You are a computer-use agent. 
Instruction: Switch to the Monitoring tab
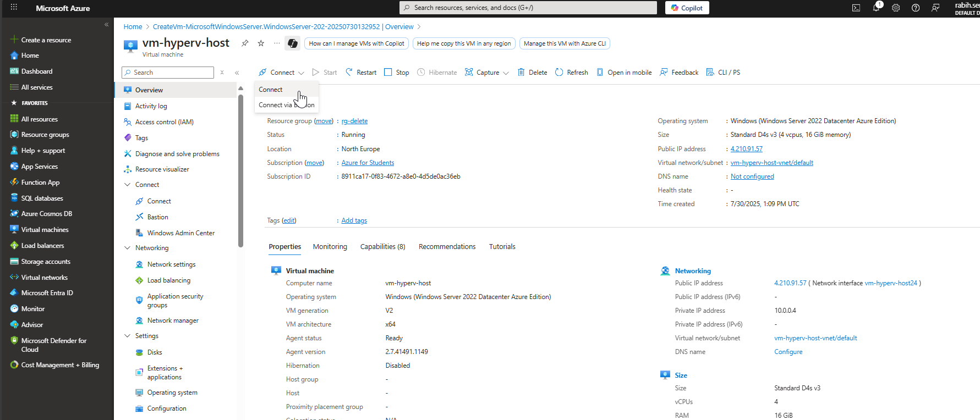point(330,247)
